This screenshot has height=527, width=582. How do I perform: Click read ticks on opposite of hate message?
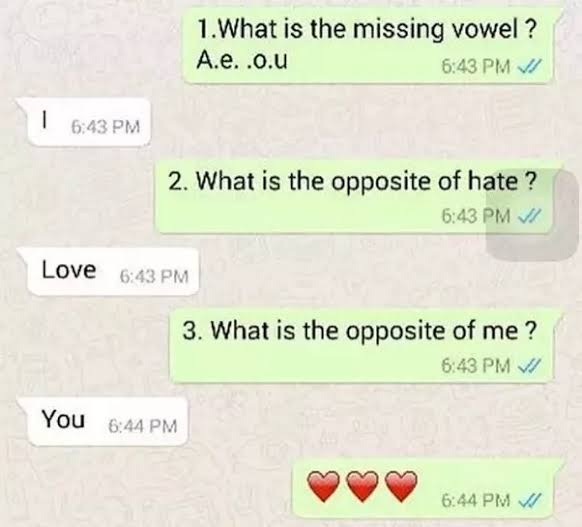529,215
